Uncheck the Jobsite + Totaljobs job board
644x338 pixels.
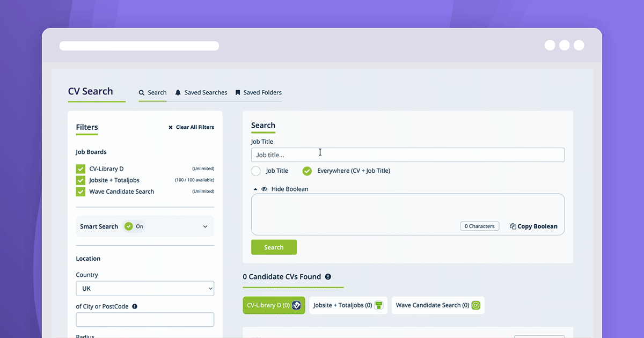point(80,180)
